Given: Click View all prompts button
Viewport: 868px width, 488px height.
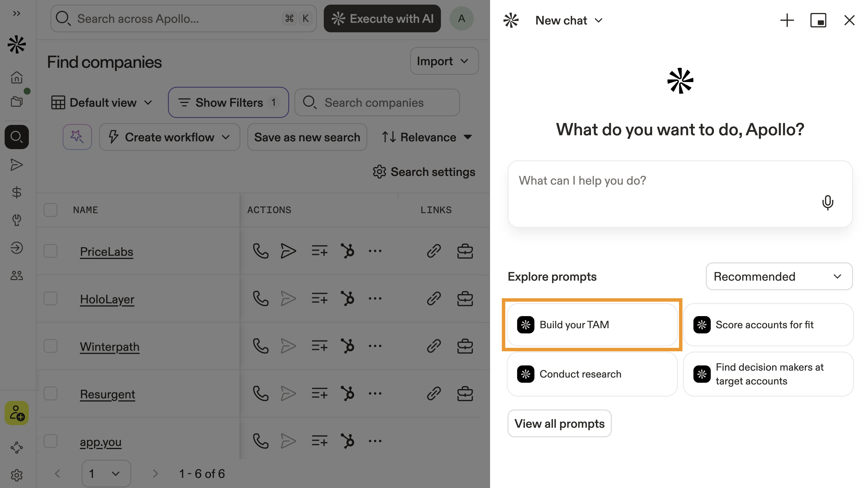Looking at the screenshot, I should [x=559, y=424].
